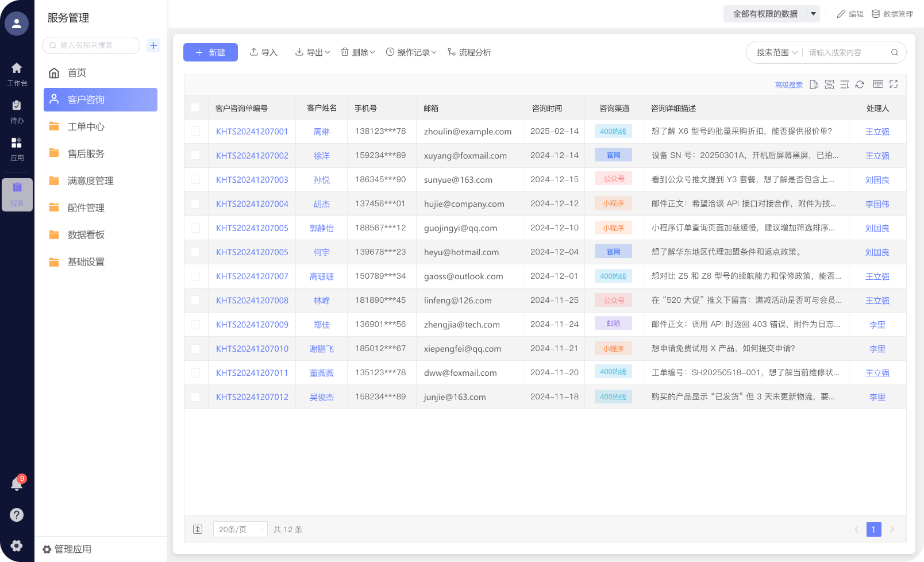Viewport: 924px width, 562px height.
Task: Select the 服务 sidebar icon
Action: click(17, 195)
